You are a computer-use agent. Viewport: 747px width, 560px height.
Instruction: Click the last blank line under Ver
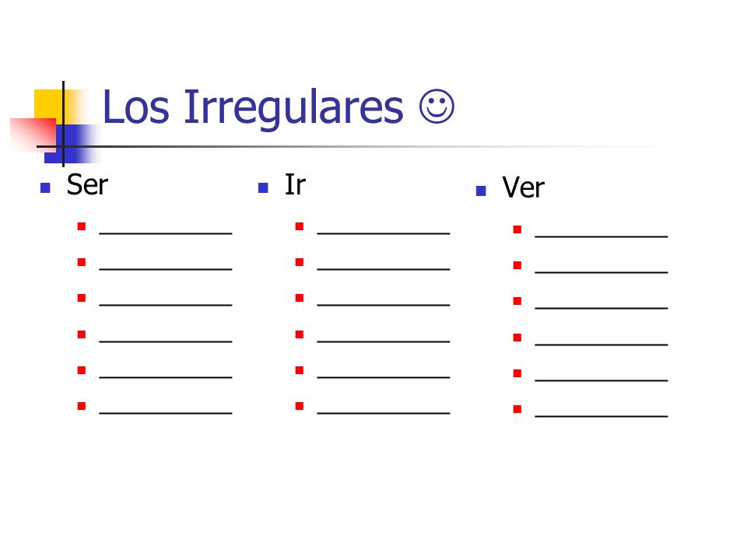coord(601,416)
